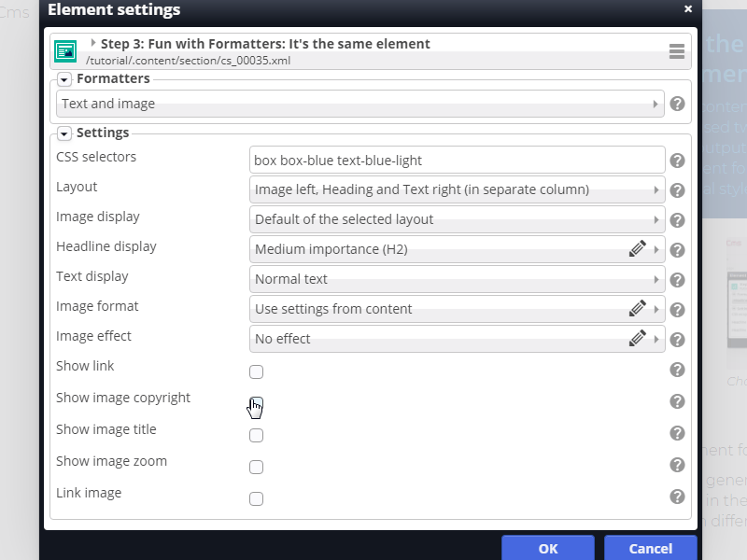
Task: Enable the Link image option
Action: [x=256, y=498]
